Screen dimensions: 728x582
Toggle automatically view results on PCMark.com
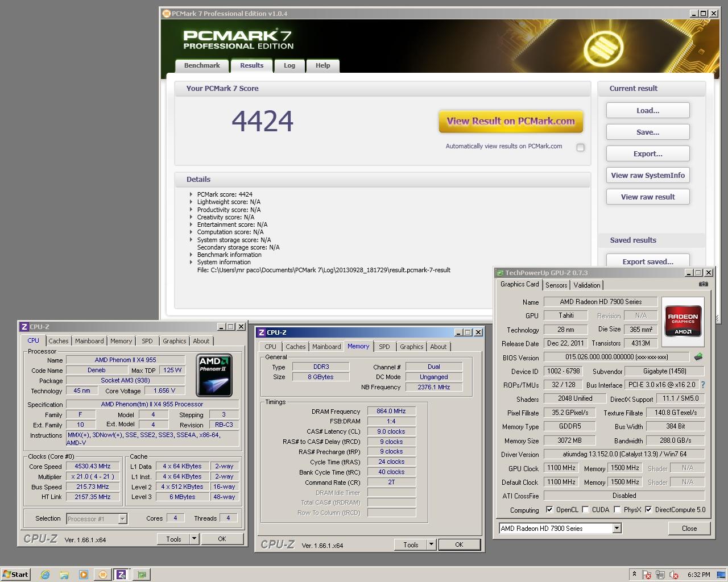pyautogui.click(x=580, y=147)
